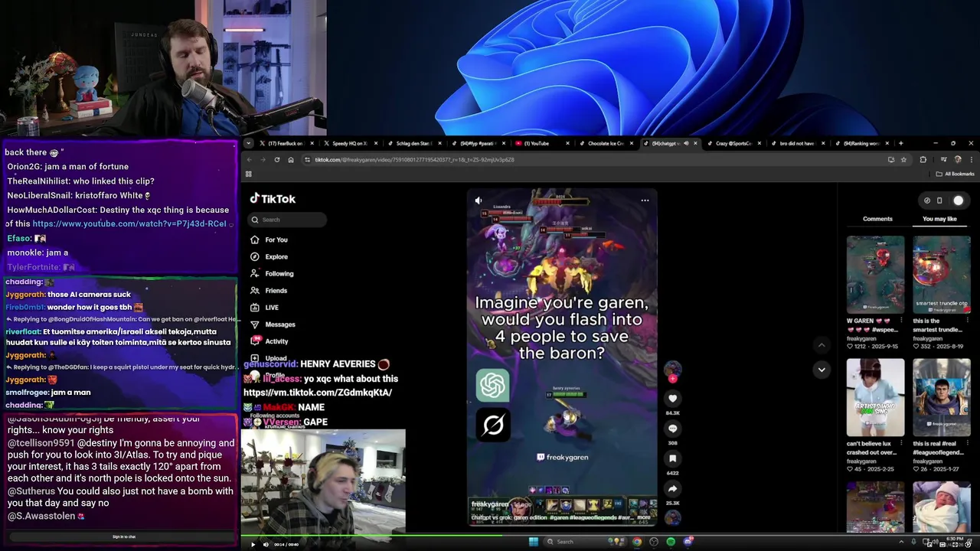Viewport: 980px width, 551px height.
Task: Open the 'this is real' Garen thumbnail
Action: [x=941, y=397]
